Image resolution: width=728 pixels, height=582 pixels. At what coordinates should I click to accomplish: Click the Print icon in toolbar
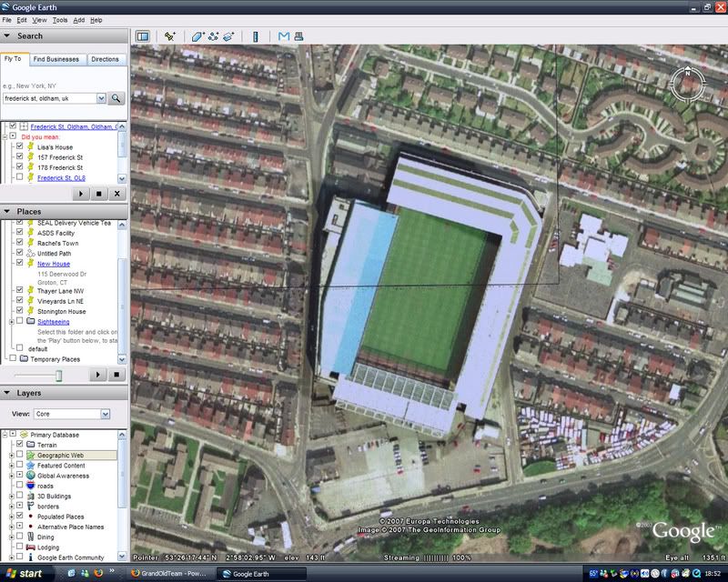click(x=298, y=36)
